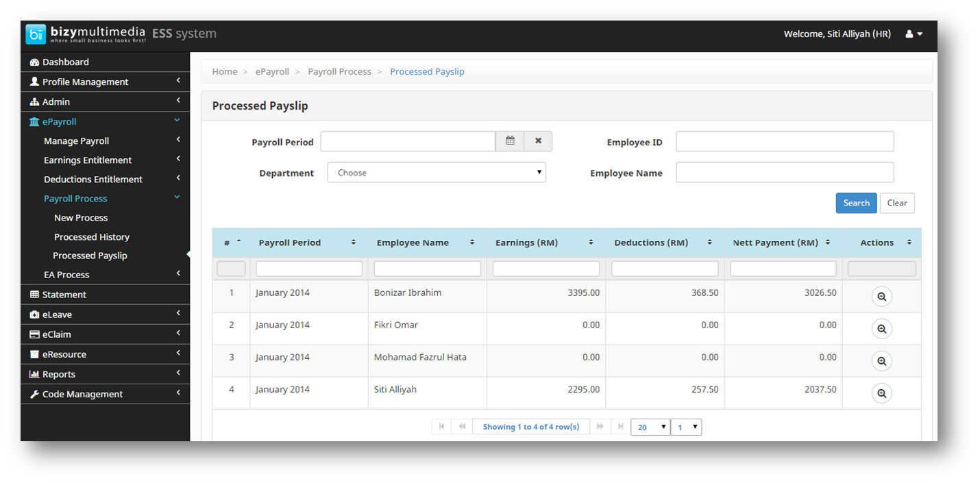
Task: Open Processed History in the sidebar
Action: point(92,237)
